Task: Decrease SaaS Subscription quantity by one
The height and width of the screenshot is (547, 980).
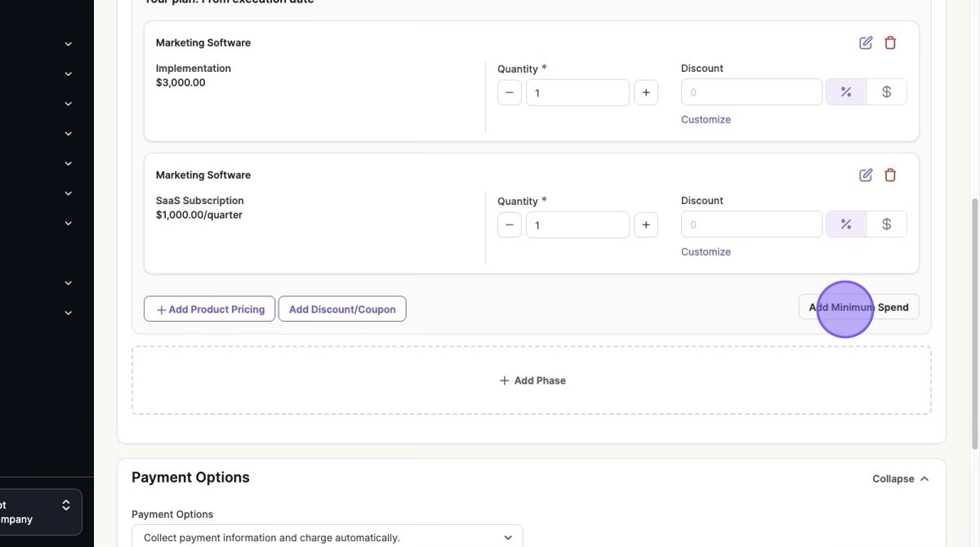Action: pyautogui.click(x=509, y=225)
